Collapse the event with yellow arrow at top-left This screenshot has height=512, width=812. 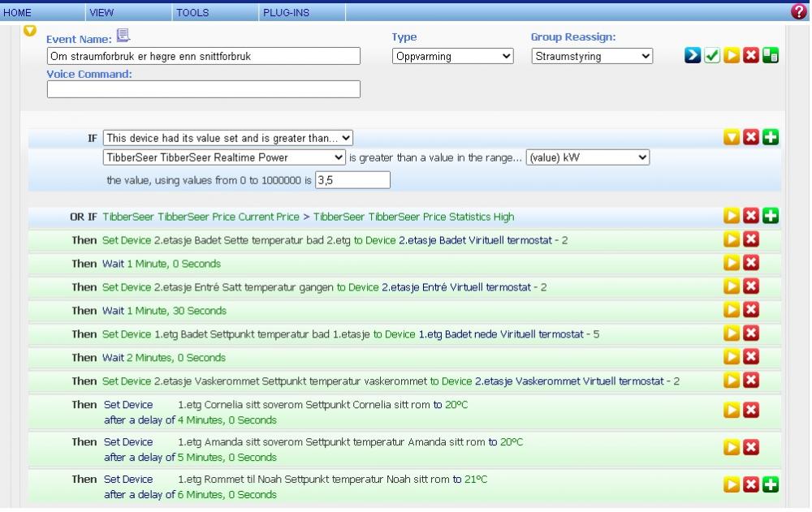tap(30, 31)
